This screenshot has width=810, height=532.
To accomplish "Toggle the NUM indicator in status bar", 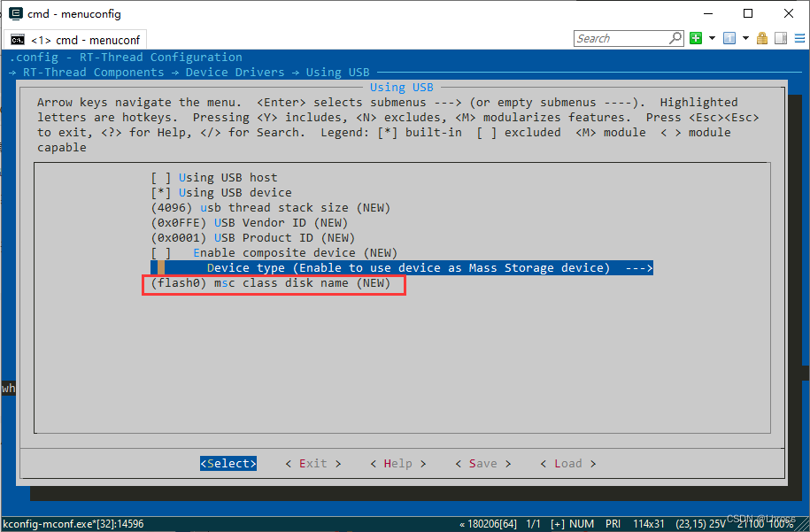I will [582, 524].
